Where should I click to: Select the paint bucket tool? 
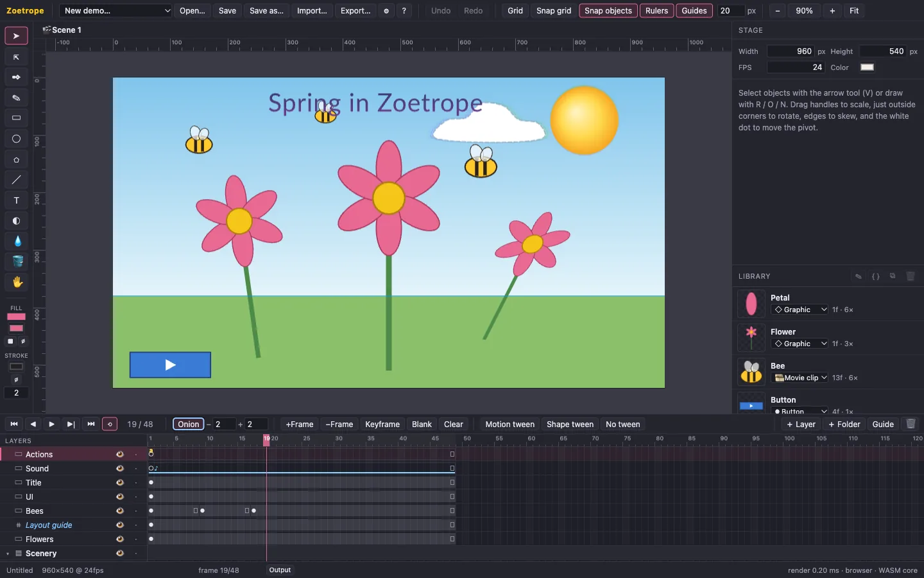click(x=16, y=262)
